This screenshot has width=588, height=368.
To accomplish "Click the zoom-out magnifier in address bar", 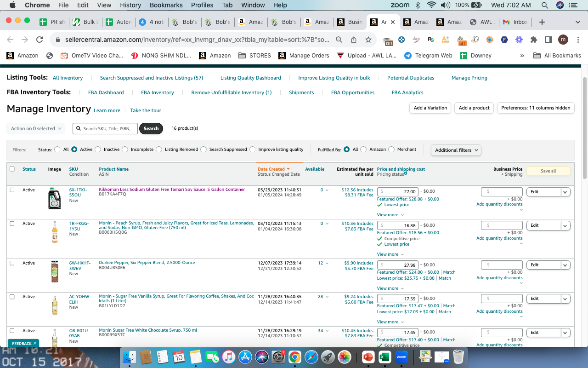I will pos(339,40).
